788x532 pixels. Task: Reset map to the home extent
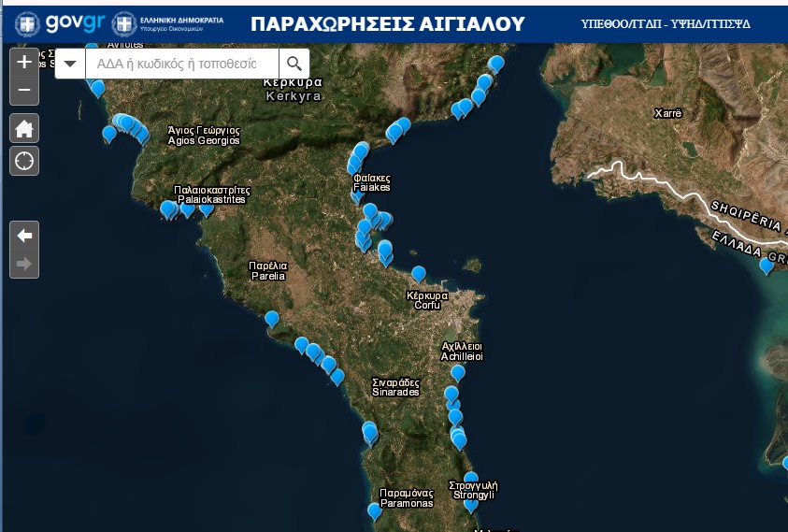pyautogui.click(x=24, y=129)
